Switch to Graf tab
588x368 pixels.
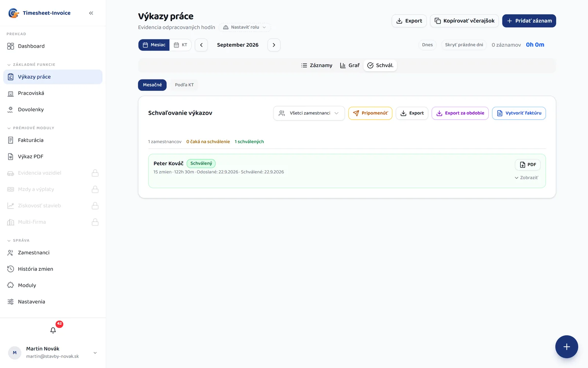click(349, 65)
